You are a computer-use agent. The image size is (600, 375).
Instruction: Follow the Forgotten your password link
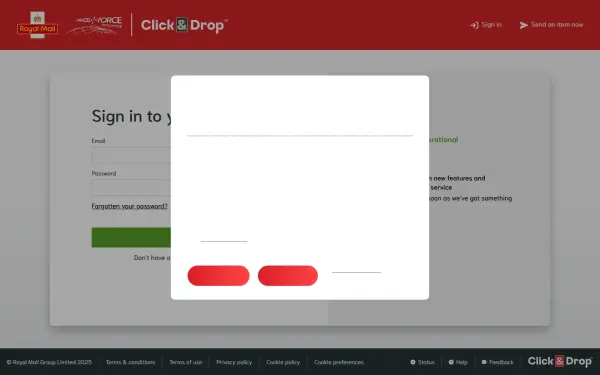[x=129, y=206]
